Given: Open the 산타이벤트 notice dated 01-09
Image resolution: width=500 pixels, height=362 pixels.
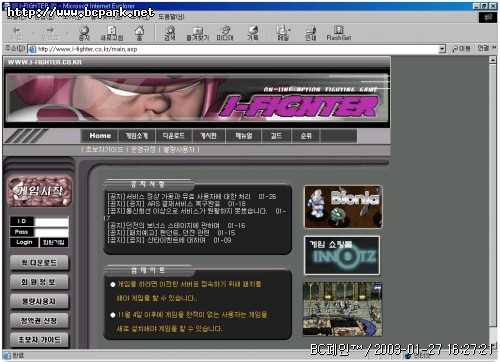Looking at the screenshot, I should (x=169, y=240).
